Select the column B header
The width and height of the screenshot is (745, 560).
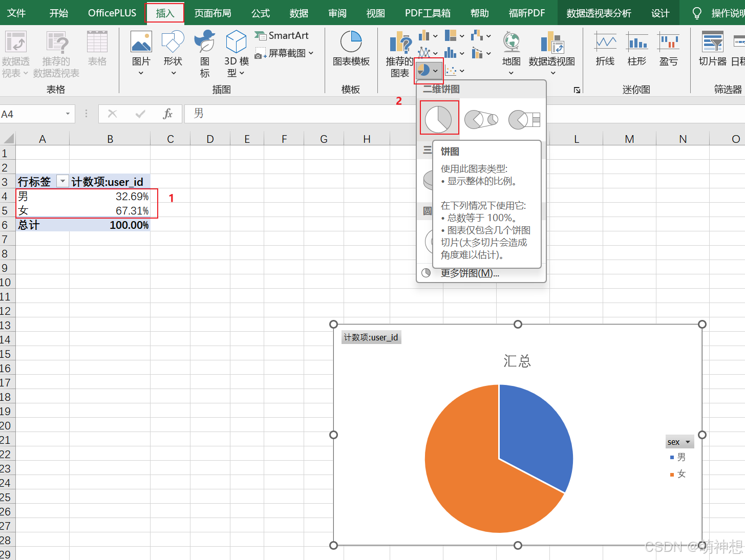[110, 139]
